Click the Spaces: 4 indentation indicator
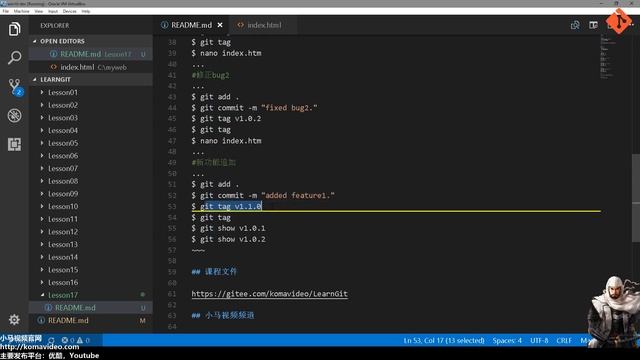 click(x=507, y=340)
